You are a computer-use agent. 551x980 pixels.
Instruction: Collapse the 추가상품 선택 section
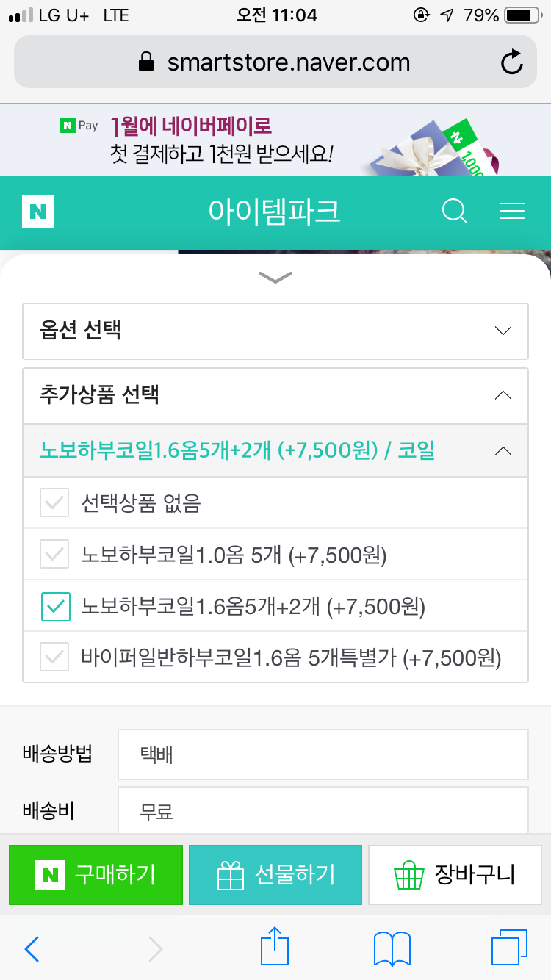(503, 396)
